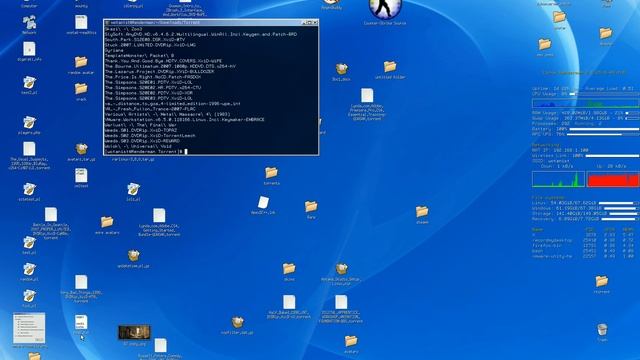640x360 pixels.
Task: Select the Half Baked torrent file
Action: pos(289,307)
